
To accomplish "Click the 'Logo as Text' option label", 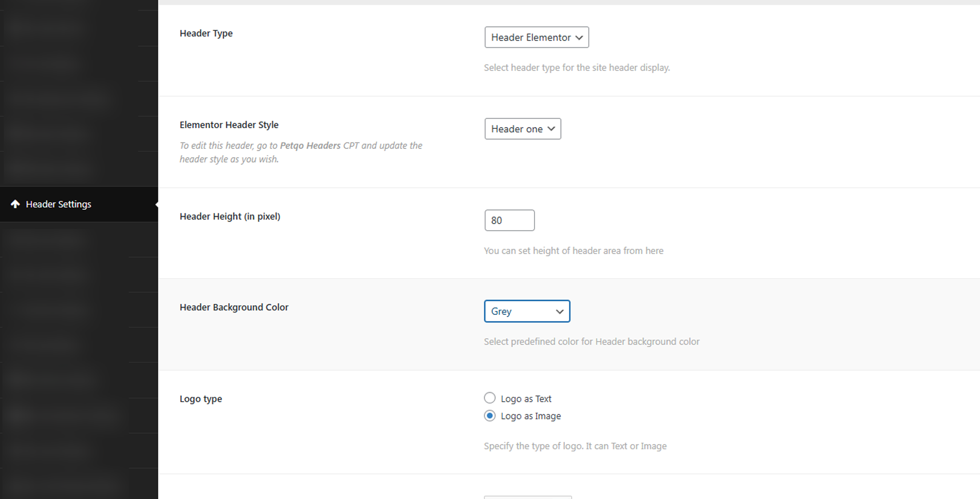I will coord(526,399).
